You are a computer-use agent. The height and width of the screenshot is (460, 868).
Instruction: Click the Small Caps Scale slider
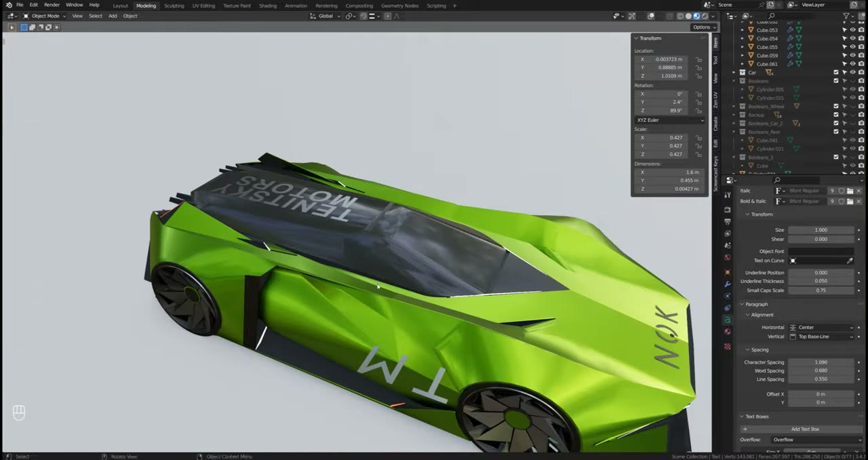coord(822,290)
